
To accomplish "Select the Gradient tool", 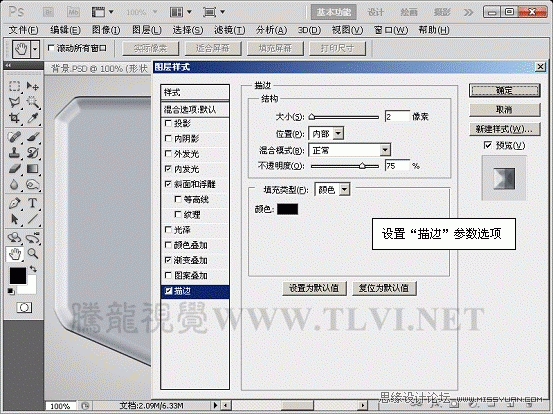I will click(x=33, y=169).
